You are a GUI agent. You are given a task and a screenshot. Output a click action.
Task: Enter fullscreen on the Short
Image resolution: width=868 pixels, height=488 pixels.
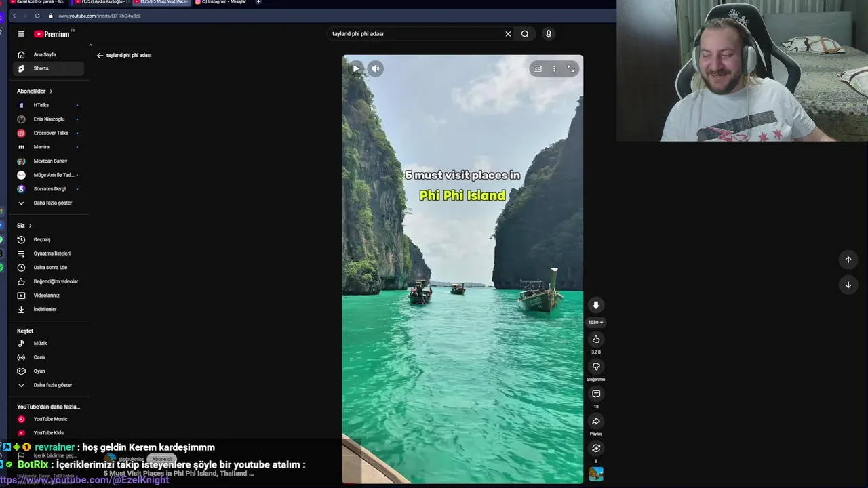571,68
